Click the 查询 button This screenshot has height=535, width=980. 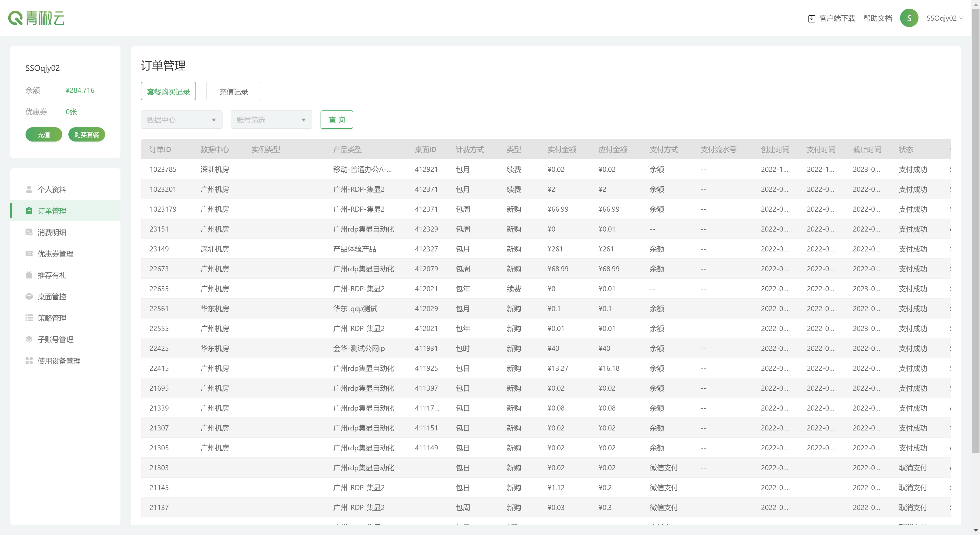tap(337, 120)
